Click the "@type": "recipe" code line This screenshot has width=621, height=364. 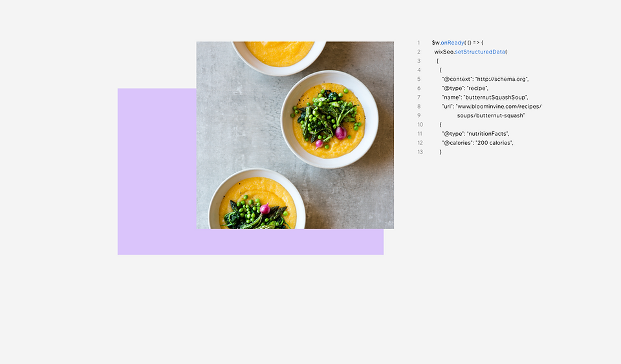[x=465, y=88]
